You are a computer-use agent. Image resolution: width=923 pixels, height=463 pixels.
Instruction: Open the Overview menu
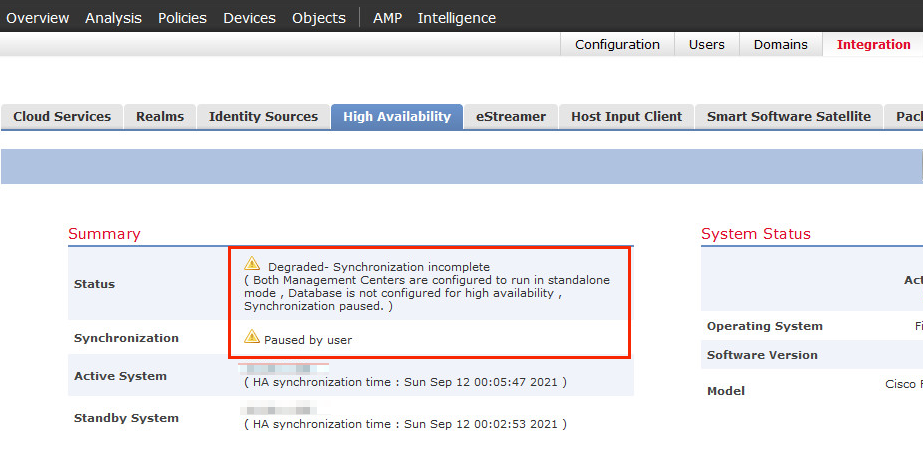(x=38, y=18)
